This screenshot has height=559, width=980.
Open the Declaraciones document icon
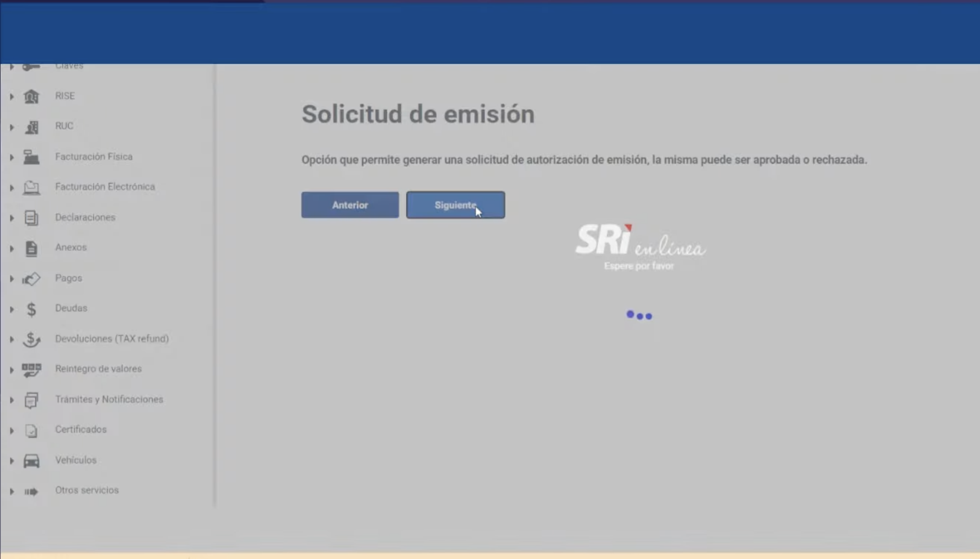coord(31,217)
